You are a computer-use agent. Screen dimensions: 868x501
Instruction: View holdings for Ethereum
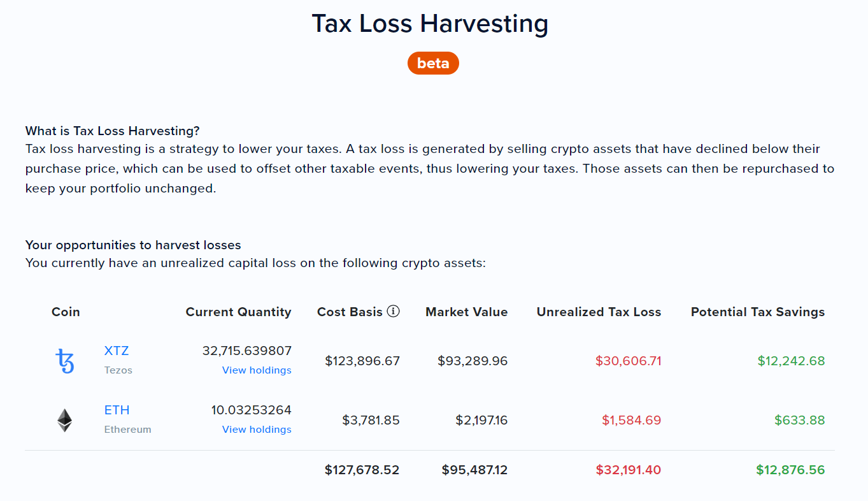257,430
